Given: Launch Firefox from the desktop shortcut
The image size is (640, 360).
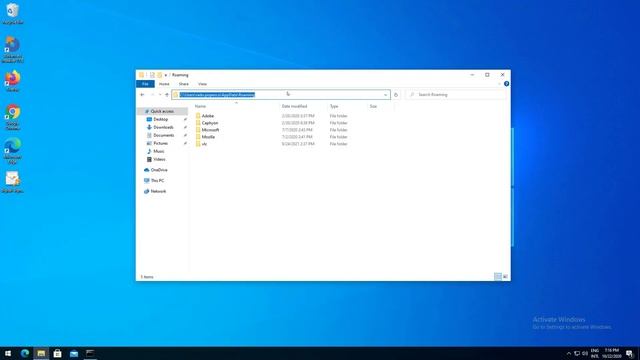Looking at the screenshot, I should 13,81.
